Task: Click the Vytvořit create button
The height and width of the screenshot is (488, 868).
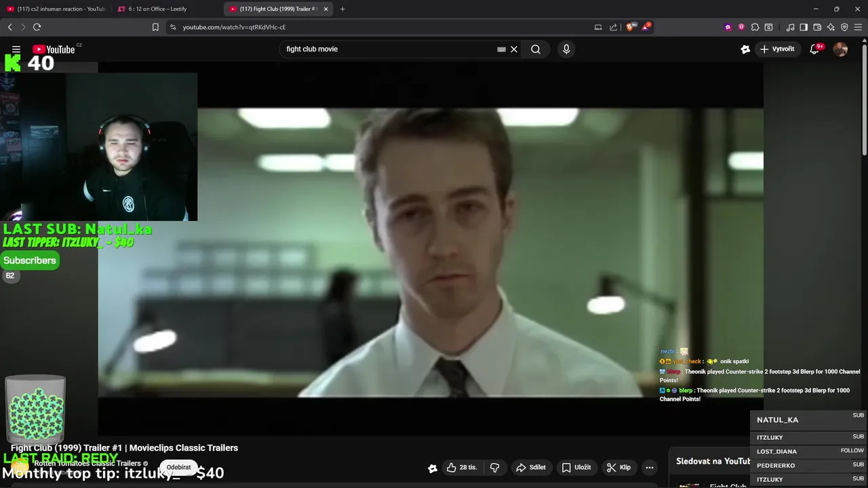Action: point(778,49)
